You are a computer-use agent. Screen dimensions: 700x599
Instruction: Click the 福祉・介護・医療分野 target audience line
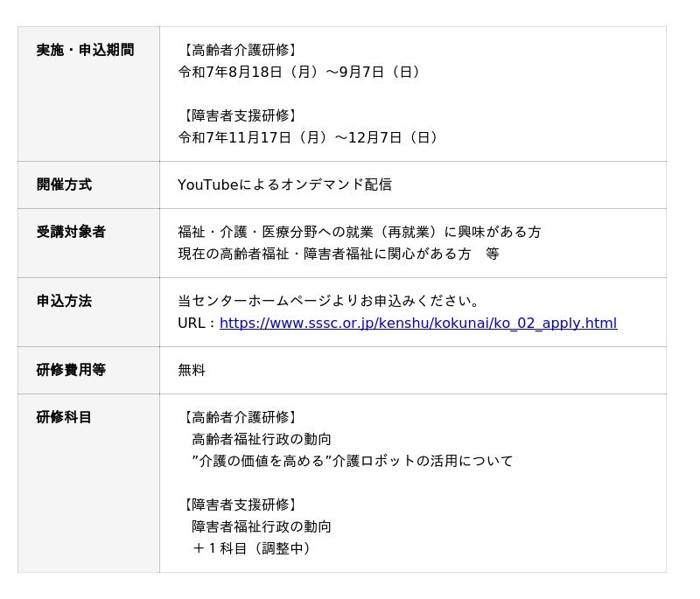pyautogui.click(x=360, y=232)
